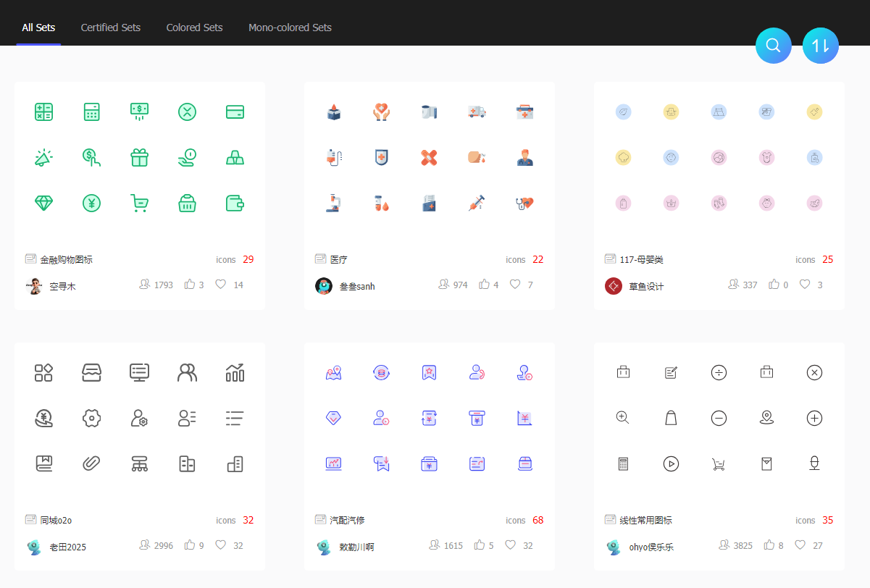View author 草鱼设计 profile
Image resolution: width=870 pixels, height=588 pixels.
tap(646, 286)
